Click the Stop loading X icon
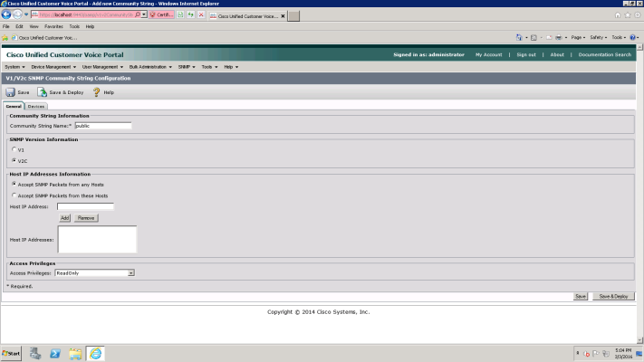 (x=201, y=14)
